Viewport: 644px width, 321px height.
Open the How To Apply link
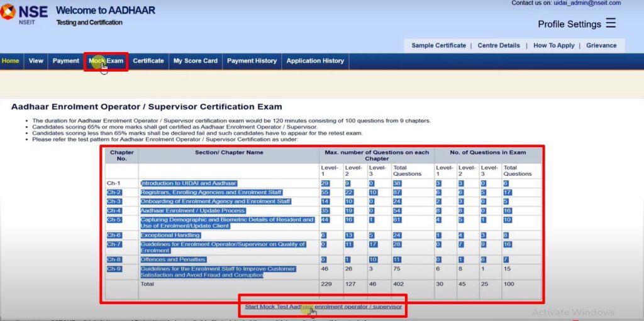(x=553, y=46)
